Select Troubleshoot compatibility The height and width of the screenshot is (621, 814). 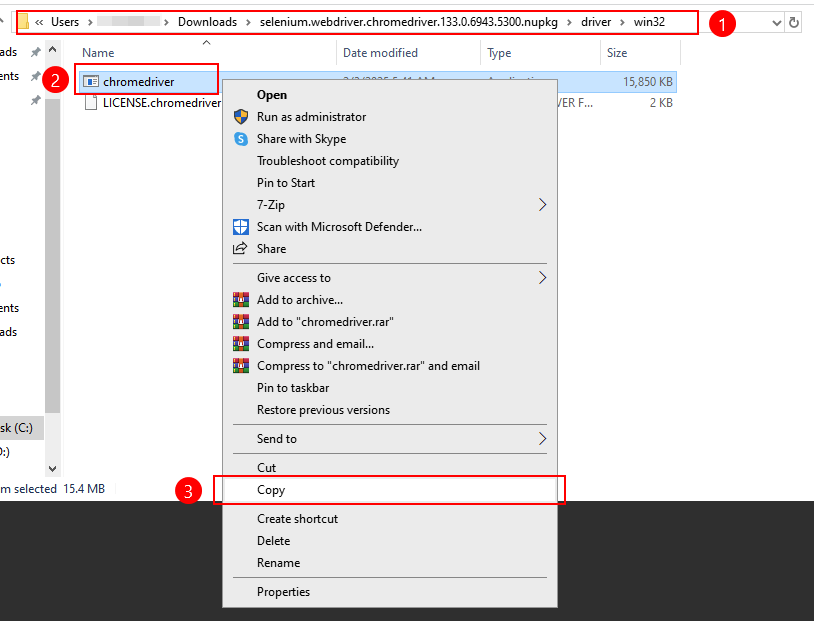pyautogui.click(x=390, y=161)
